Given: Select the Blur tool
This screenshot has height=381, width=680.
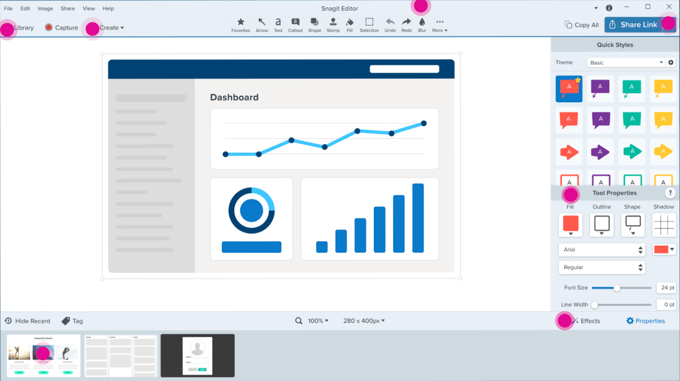Looking at the screenshot, I should (422, 25).
